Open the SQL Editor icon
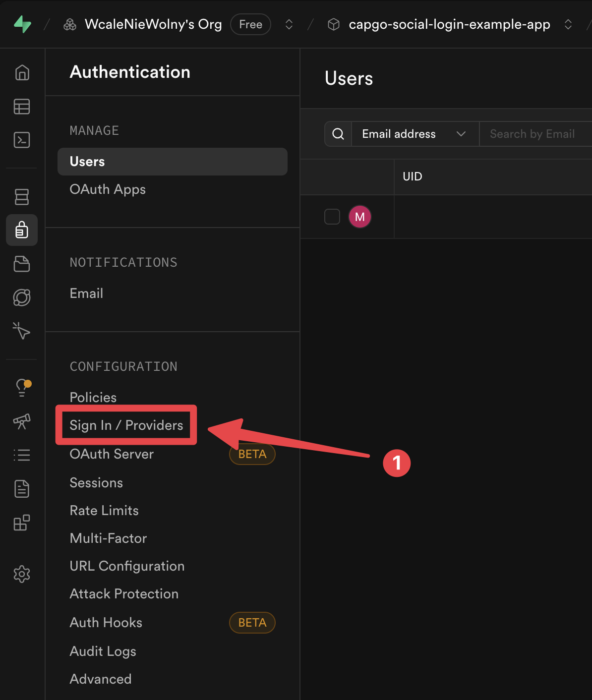 (x=22, y=140)
